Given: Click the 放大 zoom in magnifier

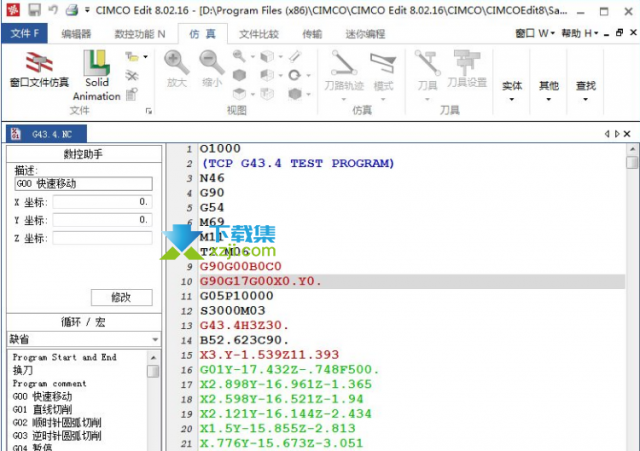Looking at the screenshot, I should point(176,63).
